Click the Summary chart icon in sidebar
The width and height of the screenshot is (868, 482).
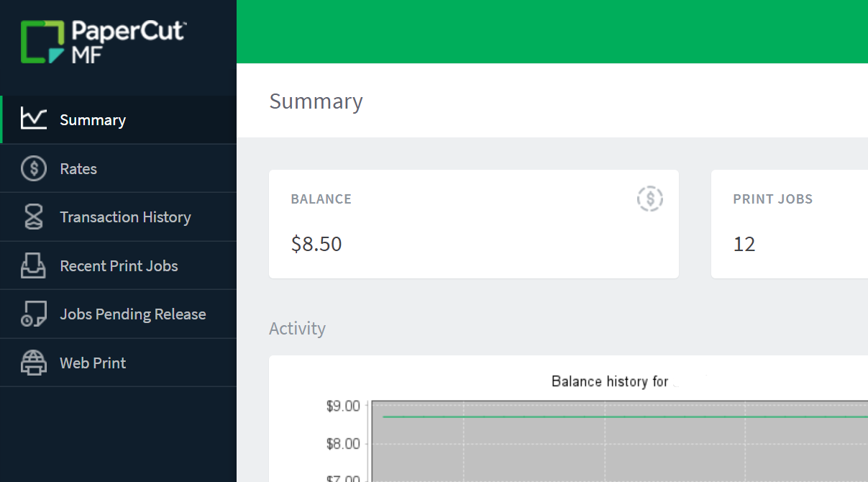(34, 119)
